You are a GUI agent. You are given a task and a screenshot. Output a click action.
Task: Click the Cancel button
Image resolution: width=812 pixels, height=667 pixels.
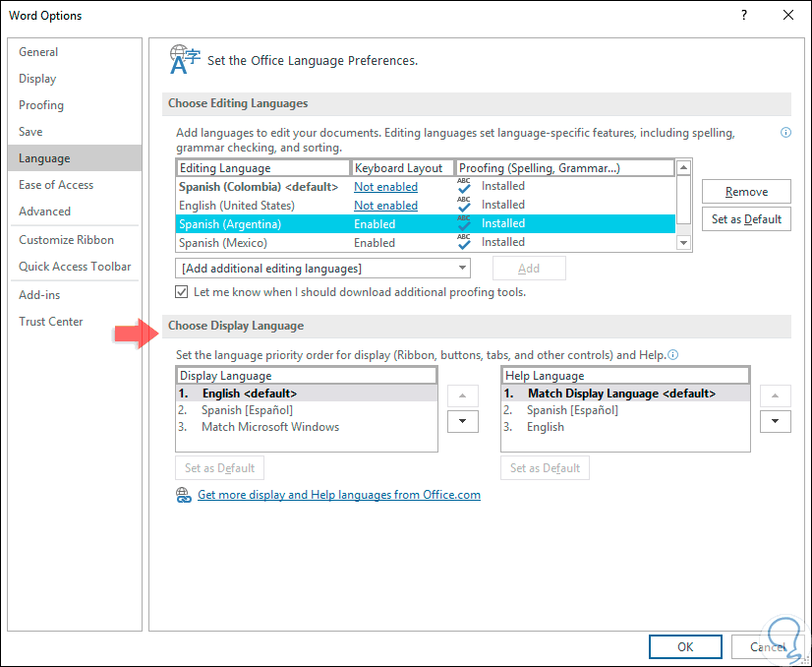click(768, 646)
